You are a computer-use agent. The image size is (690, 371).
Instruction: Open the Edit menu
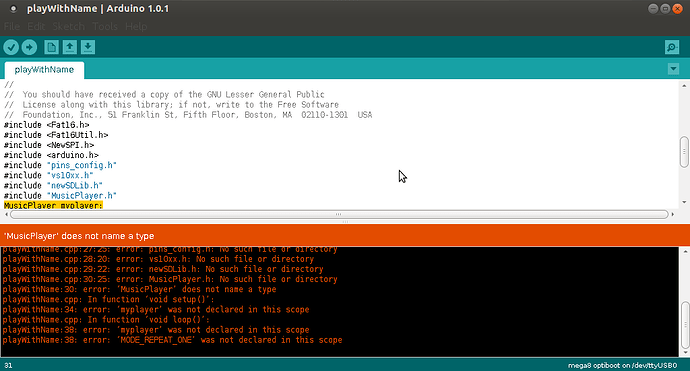(36, 26)
